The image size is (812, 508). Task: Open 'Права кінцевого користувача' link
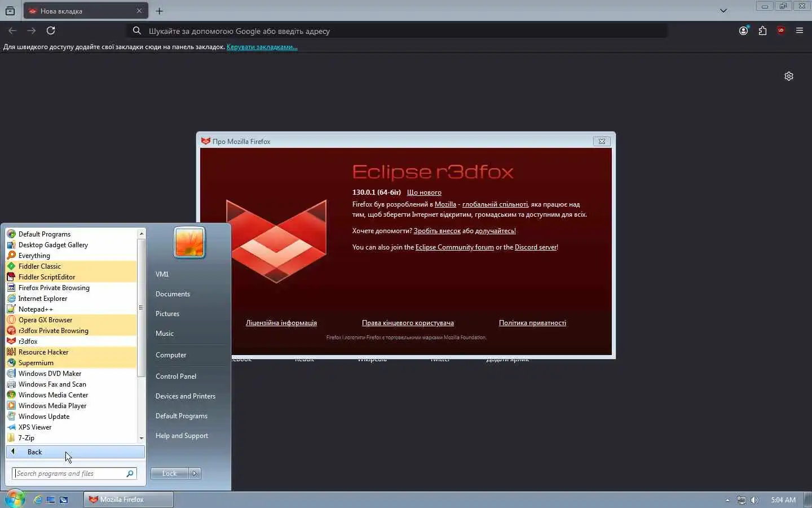[408, 323]
